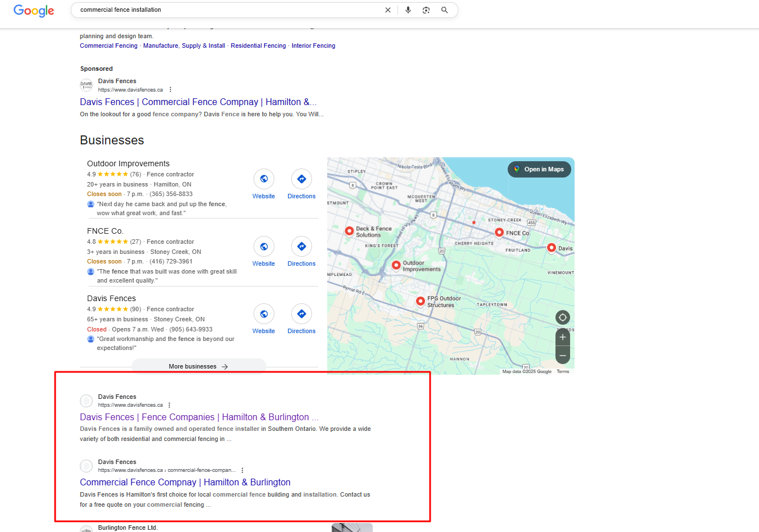This screenshot has width=759, height=532.
Task: Click the (905) 643-9933 phone number
Action: coord(191,330)
